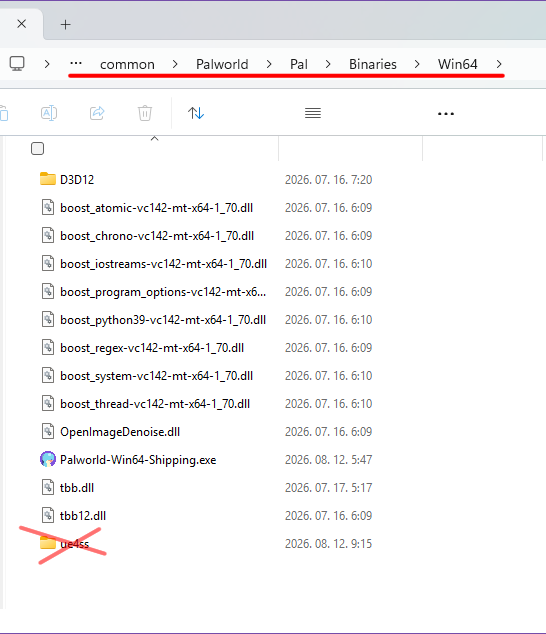Select boost_system-vc142-mt-x64-1_70.dll
This screenshot has height=634, width=546.
(157, 376)
